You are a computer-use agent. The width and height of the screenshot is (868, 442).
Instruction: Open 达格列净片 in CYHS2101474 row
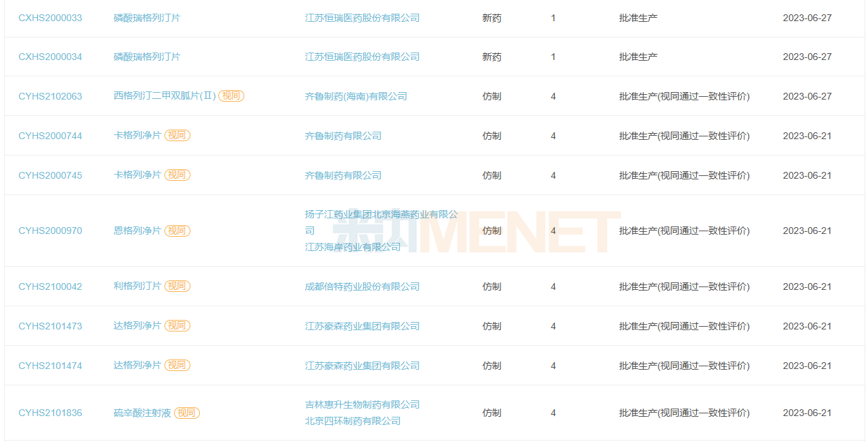tap(137, 366)
